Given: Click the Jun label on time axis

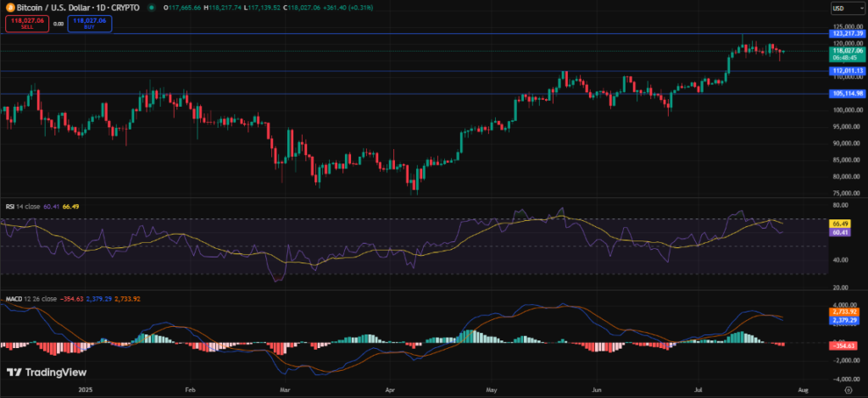Looking at the screenshot, I should pos(598,390).
